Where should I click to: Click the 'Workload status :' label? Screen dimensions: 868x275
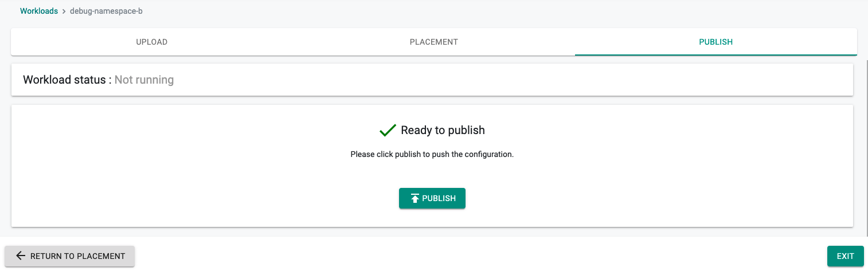tap(67, 80)
